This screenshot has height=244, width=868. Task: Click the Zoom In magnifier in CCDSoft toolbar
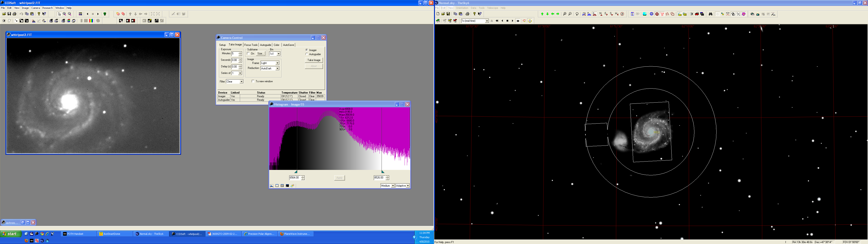tap(64, 14)
